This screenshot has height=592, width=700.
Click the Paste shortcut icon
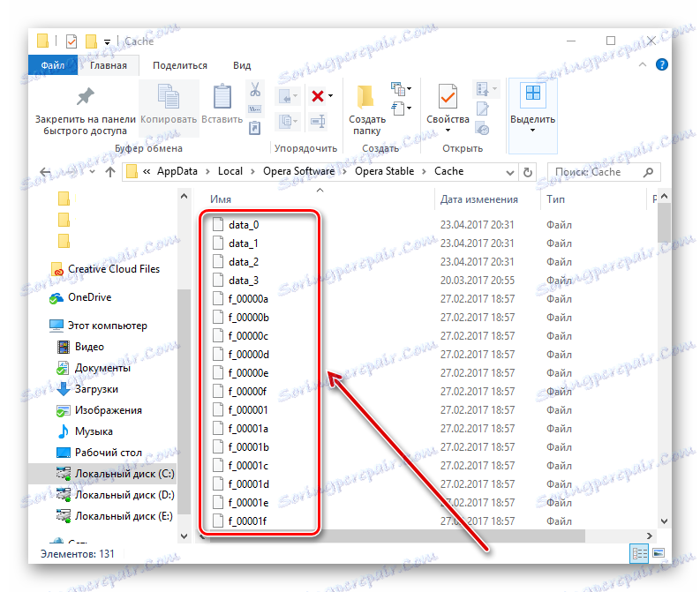pos(254,128)
